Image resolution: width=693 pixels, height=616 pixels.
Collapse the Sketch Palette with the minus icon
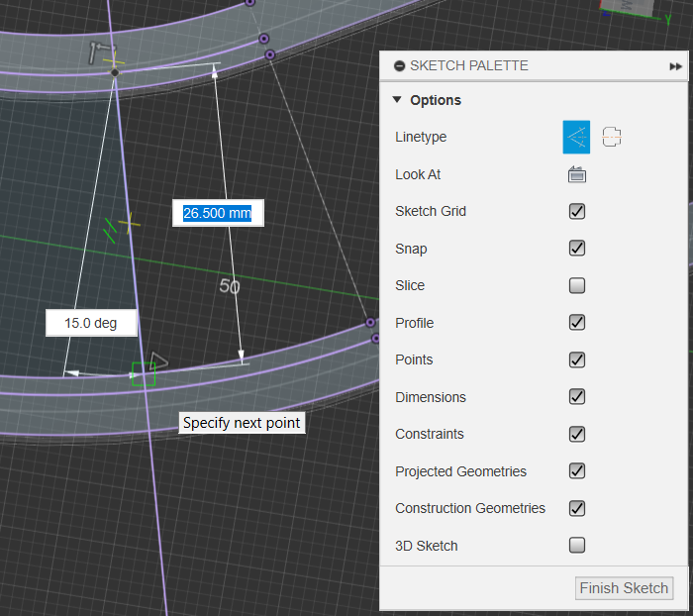399,66
